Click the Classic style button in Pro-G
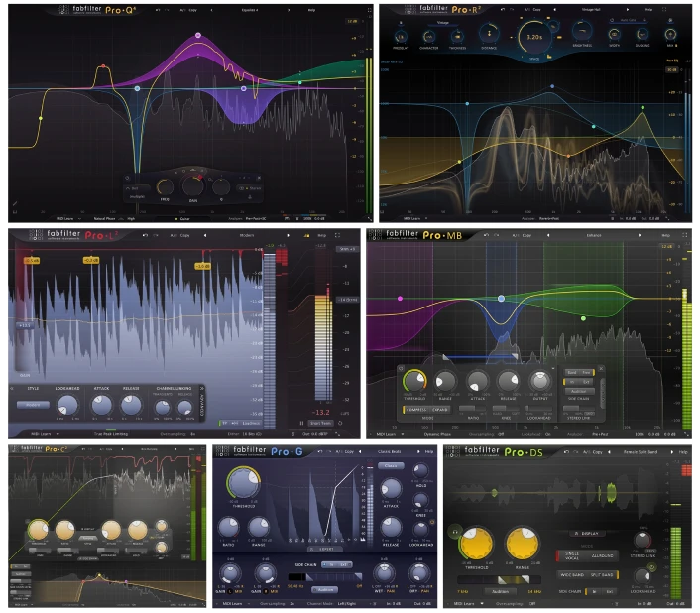Image resolution: width=700 pixels, height=613 pixels. click(x=391, y=465)
